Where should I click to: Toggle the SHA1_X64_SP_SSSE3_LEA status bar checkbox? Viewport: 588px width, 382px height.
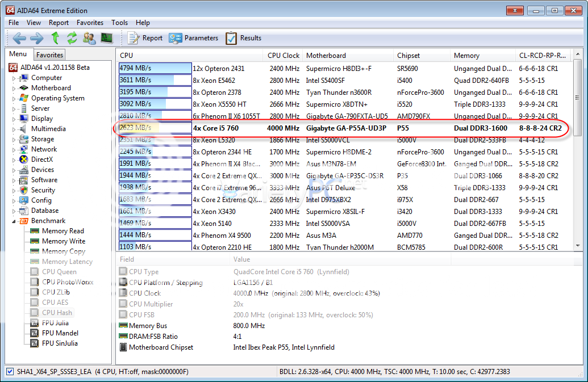10,372
